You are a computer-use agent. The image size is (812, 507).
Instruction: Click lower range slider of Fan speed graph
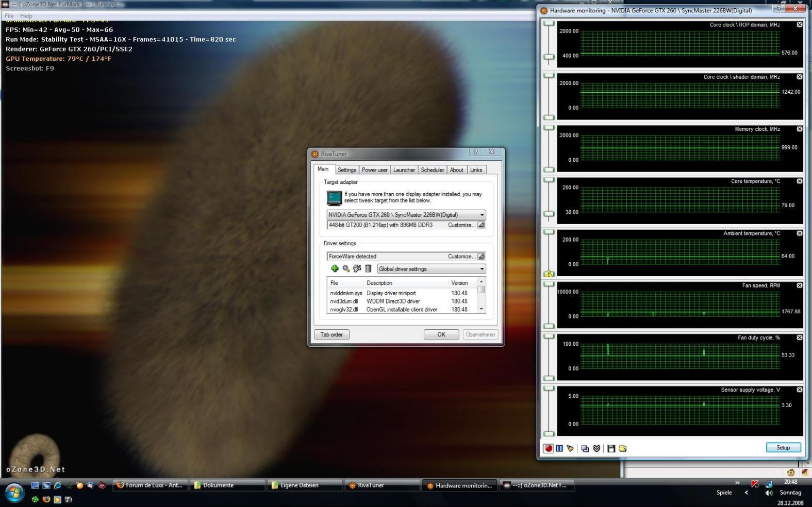[549, 326]
